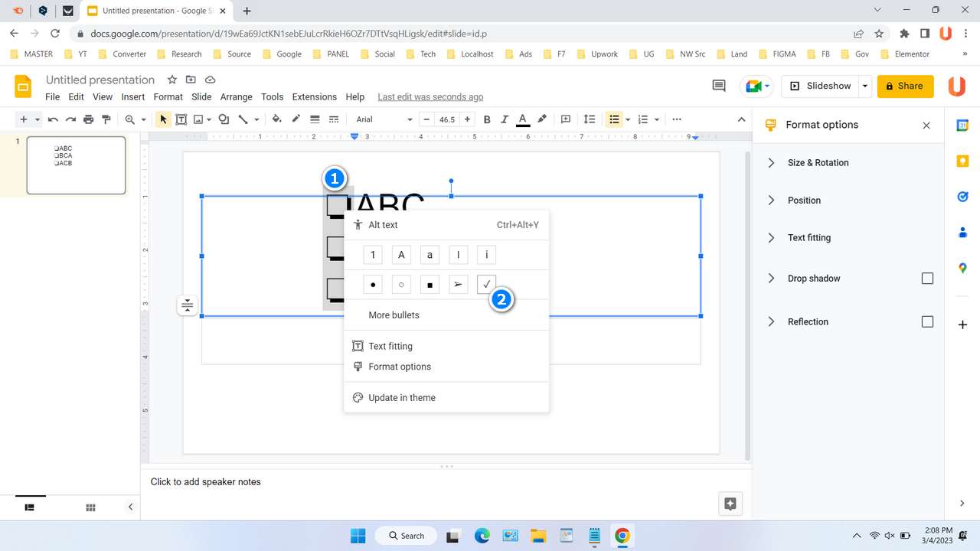Open the Fill color tool

276,119
